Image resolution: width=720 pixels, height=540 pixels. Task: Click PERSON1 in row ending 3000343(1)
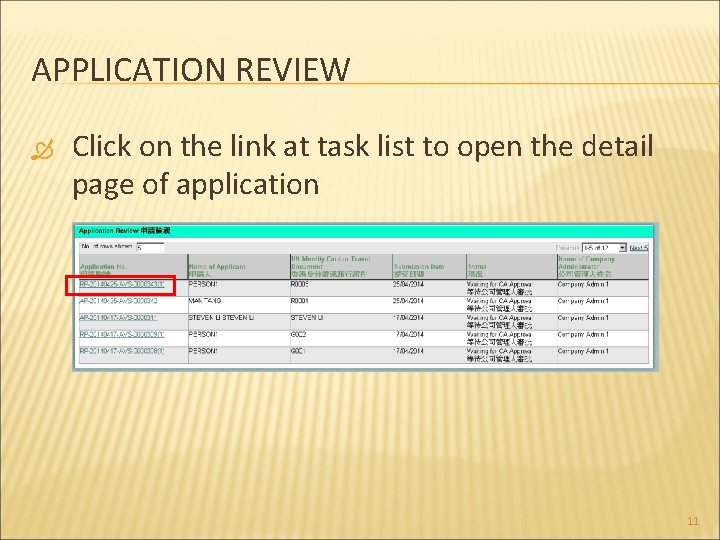point(202,284)
